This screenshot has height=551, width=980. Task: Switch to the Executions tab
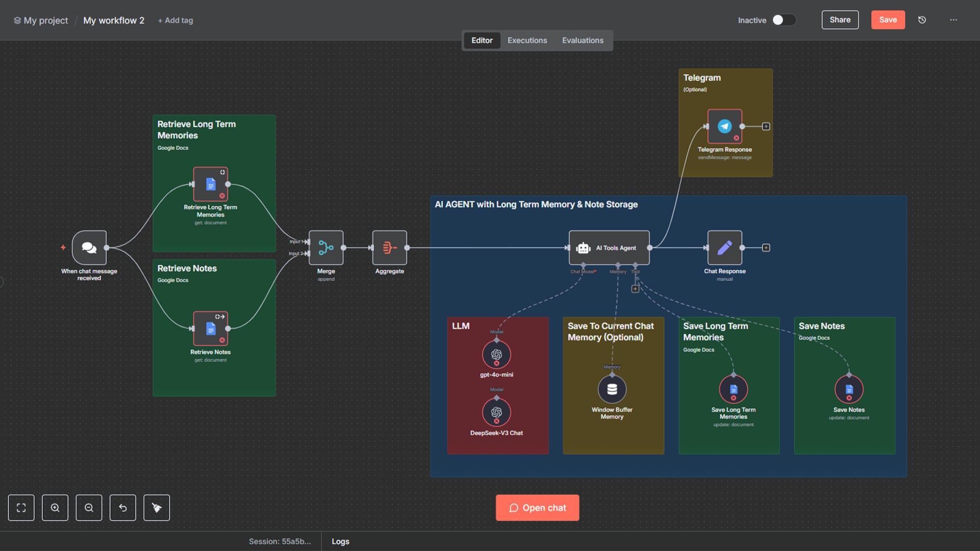point(527,40)
